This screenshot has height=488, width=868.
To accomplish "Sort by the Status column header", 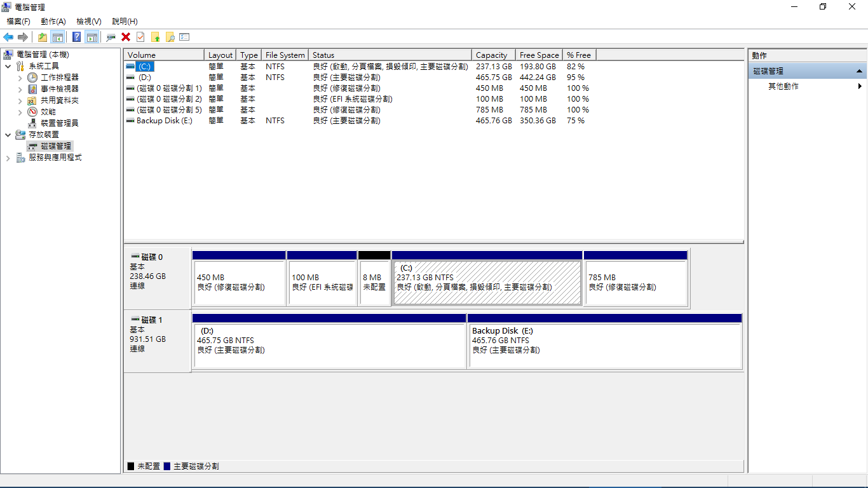I will (390, 55).
